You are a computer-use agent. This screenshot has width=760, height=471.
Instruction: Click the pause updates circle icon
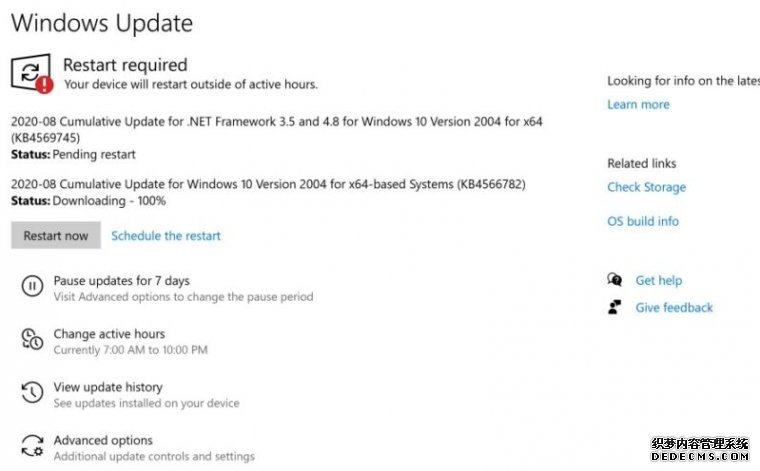[x=32, y=286]
